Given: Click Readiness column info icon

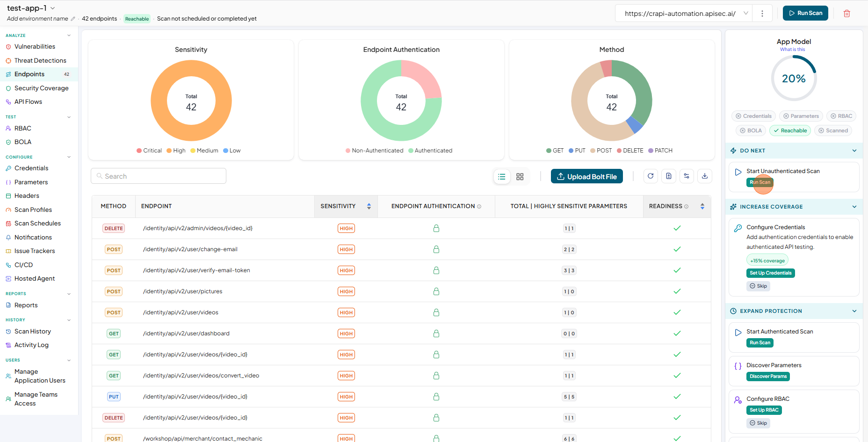Looking at the screenshot, I should (687, 206).
